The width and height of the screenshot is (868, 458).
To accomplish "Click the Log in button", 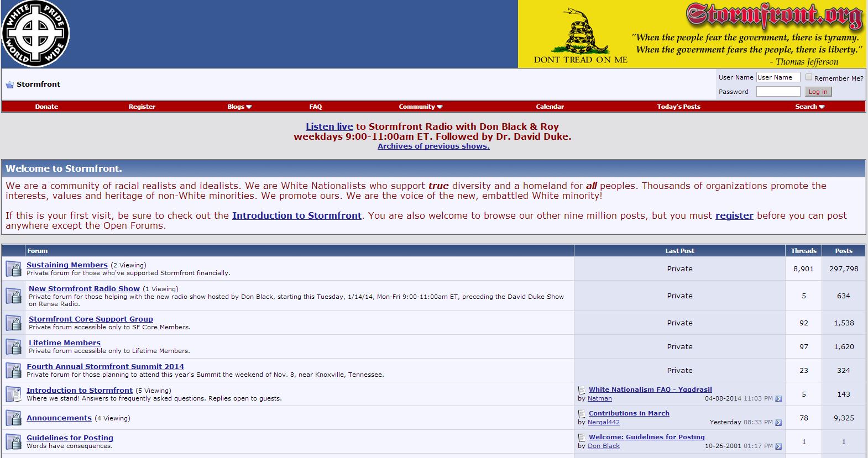I will pyautogui.click(x=818, y=92).
